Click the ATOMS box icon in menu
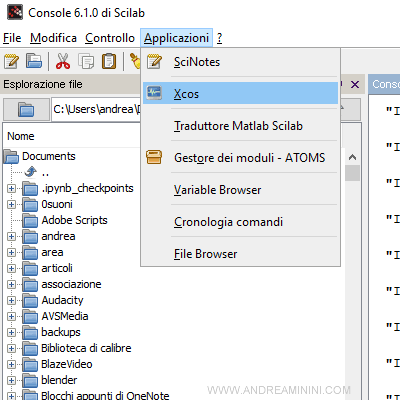400x400 pixels. [x=154, y=157]
